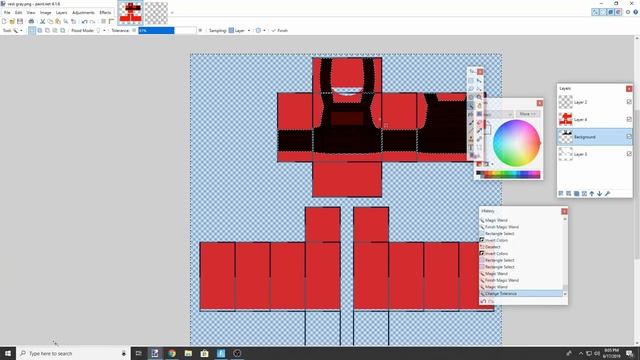Open the palette options dropdown arrow

pyautogui.click(x=492, y=164)
